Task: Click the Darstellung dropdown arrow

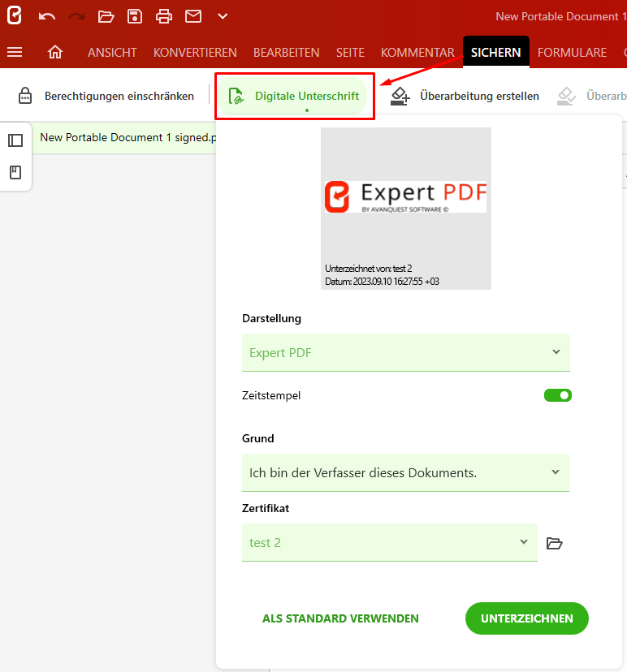Action: (x=556, y=352)
